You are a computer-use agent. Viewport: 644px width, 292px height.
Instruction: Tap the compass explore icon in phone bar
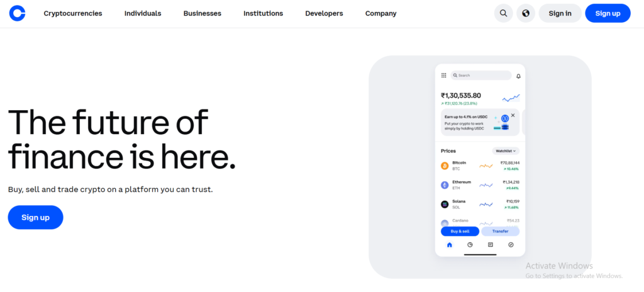511,245
